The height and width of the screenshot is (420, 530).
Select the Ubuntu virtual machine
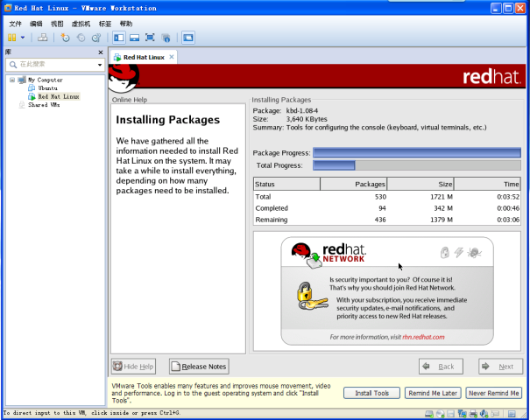47,88
